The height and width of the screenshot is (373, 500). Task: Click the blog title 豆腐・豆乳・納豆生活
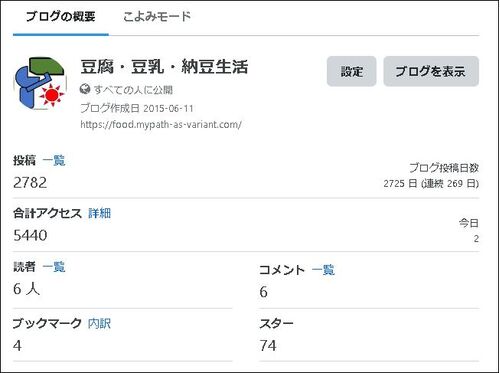coord(164,67)
